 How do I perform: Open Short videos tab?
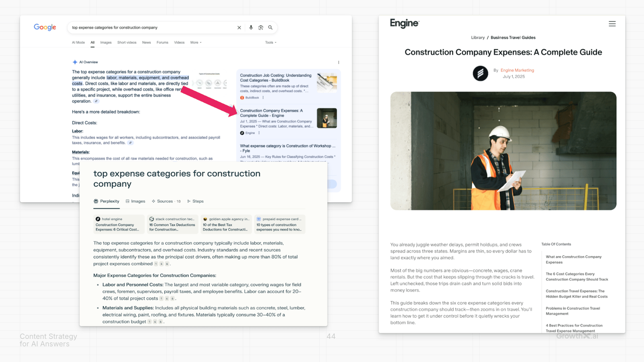point(127,43)
